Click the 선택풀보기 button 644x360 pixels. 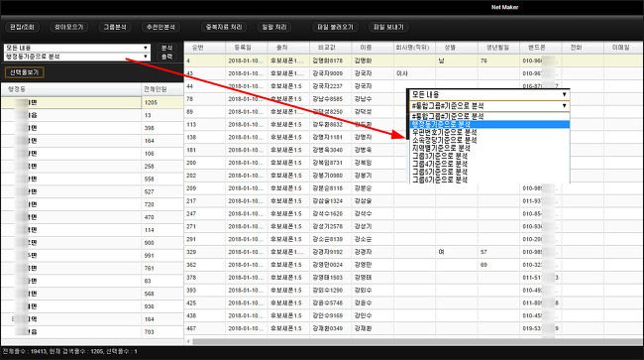[24, 72]
